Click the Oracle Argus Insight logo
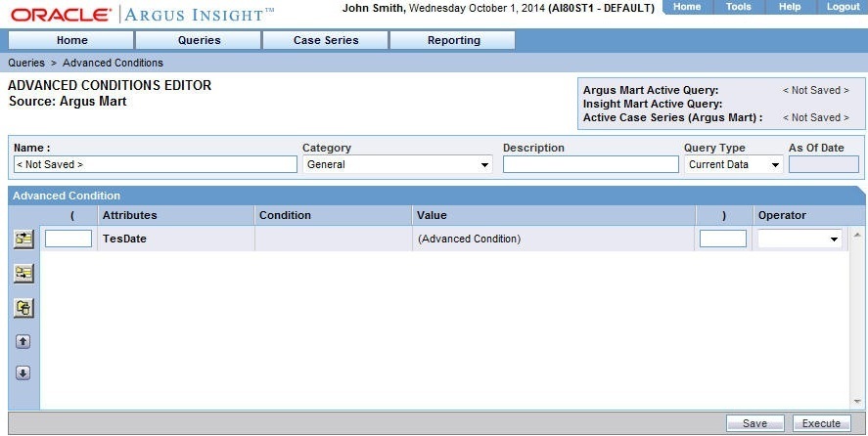 (142, 15)
